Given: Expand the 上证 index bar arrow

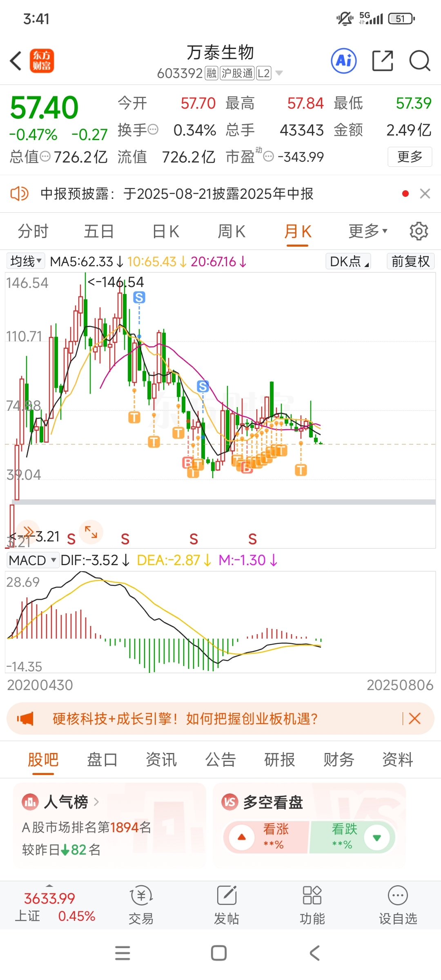Looking at the screenshot, I should pos(49,885).
